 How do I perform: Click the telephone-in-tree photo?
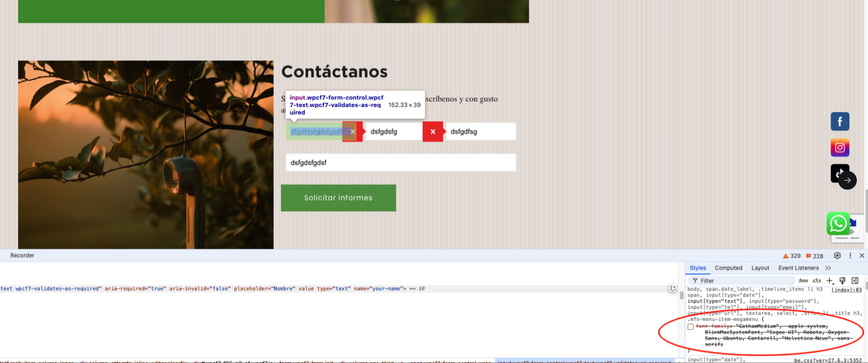point(146,155)
